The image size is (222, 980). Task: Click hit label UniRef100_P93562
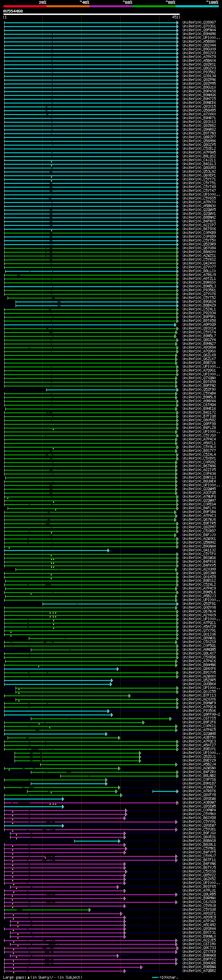coord(199,72)
